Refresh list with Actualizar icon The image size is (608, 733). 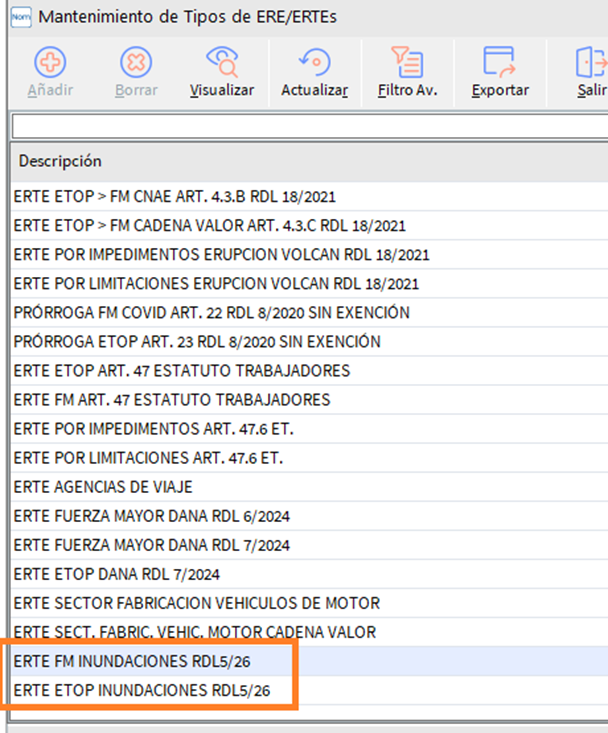coord(314,64)
